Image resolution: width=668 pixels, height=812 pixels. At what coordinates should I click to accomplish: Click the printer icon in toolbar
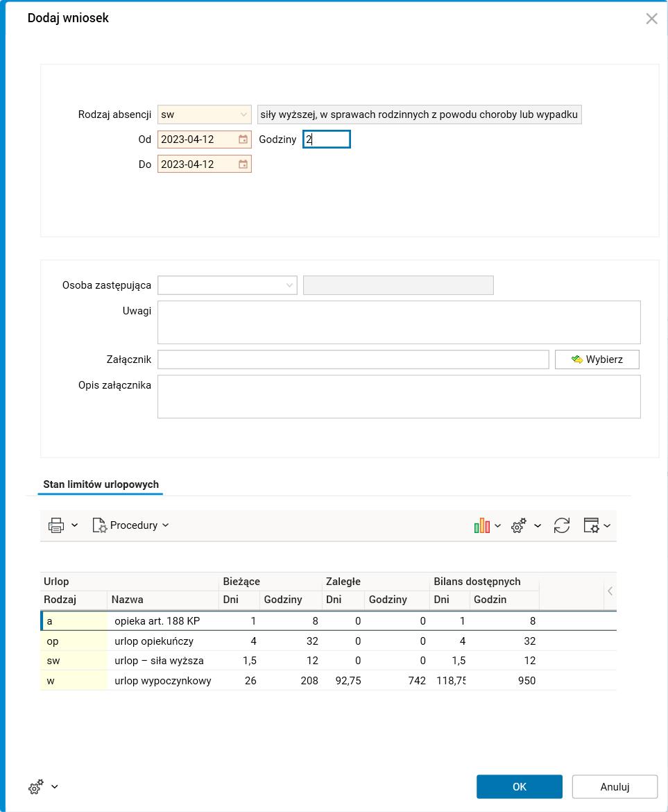click(x=56, y=525)
